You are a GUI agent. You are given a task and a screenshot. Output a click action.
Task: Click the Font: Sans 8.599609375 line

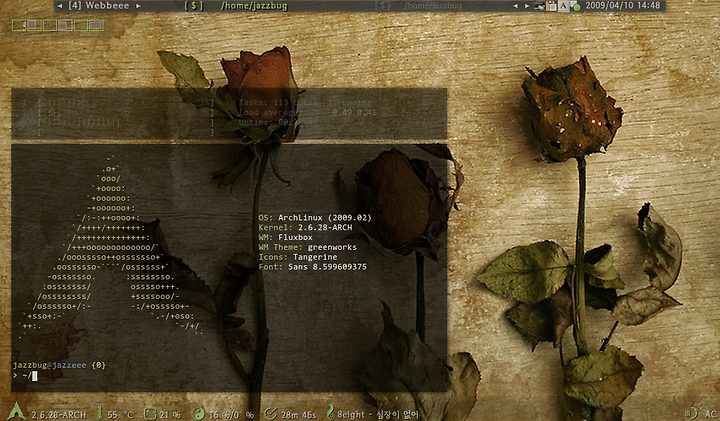(313, 267)
